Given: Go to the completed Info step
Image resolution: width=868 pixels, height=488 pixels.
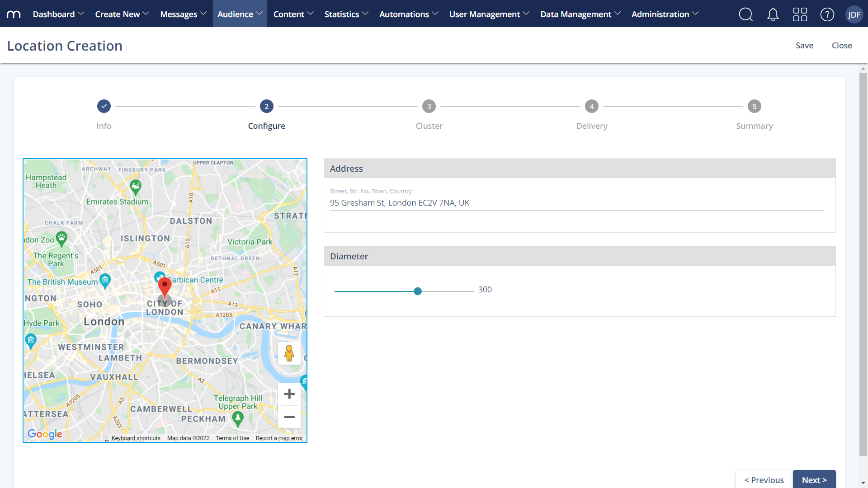Looking at the screenshot, I should click(x=104, y=106).
